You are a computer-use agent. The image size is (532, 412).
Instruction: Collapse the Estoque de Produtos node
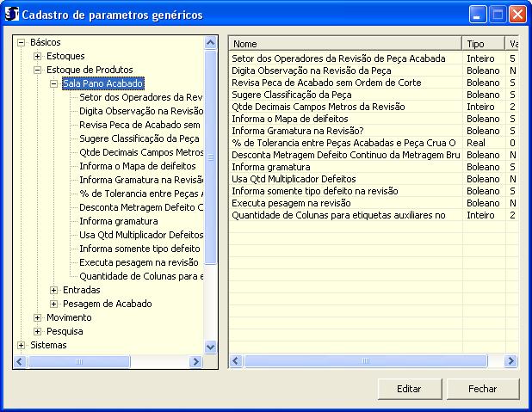click(37, 70)
